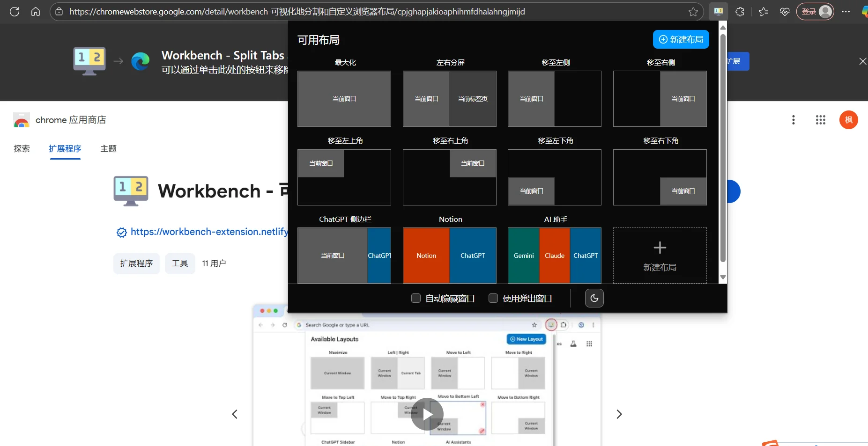Toggle the 使用弹出窗口 checkbox
Image resolution: width=868 pixels, height=446 pixels.
[x=493, y=298]
